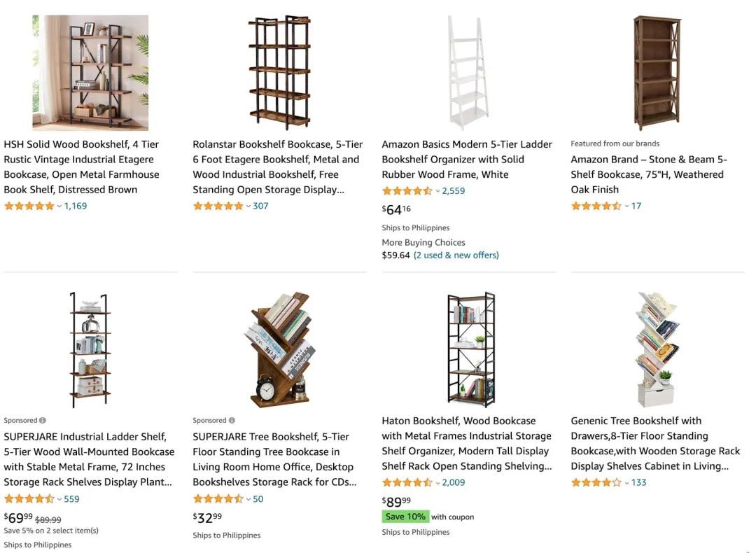
Task: Click the $69.99 price of SUPERJARE Ladder Shelf
Action: 18,518
